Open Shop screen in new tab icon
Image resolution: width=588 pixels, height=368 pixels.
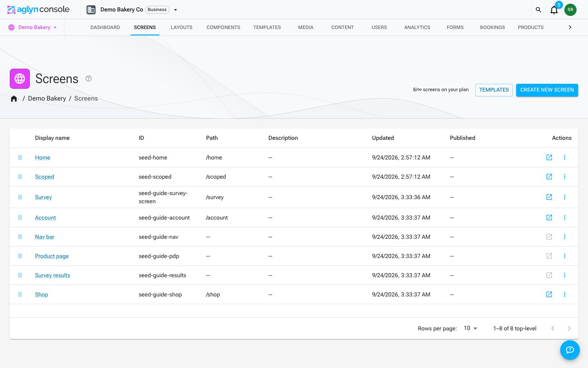click(x=549, y=294)
